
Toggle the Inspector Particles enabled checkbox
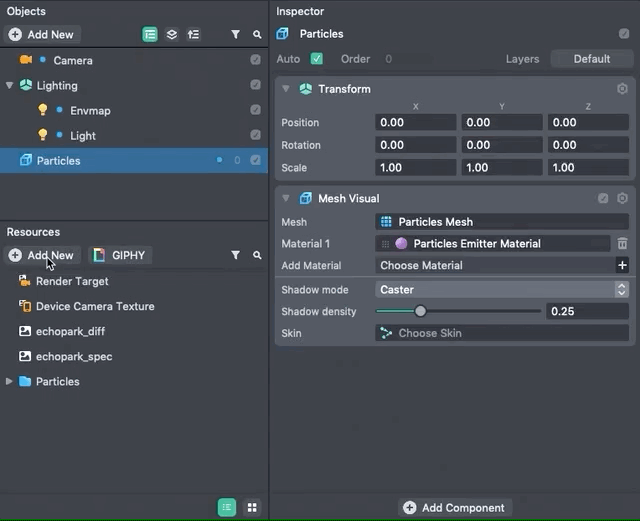624,34
